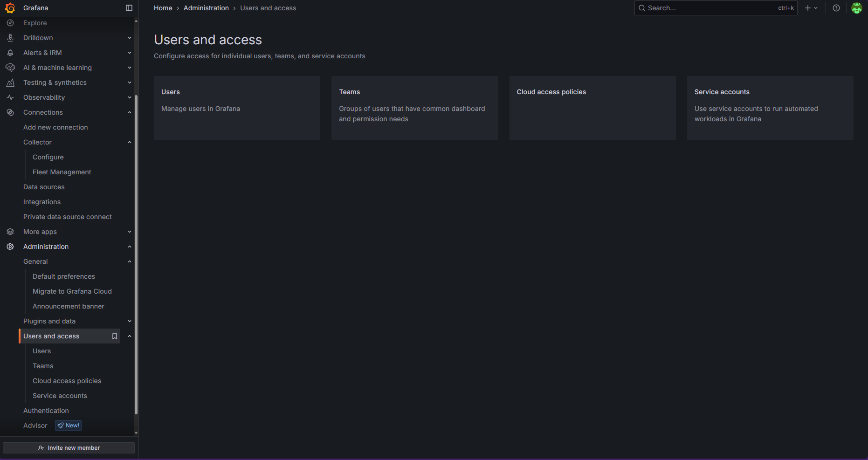The height and width of the screenshot is (460, 868).
Task: Expand the Plugins and data chevron
Action: pos(130,321)
